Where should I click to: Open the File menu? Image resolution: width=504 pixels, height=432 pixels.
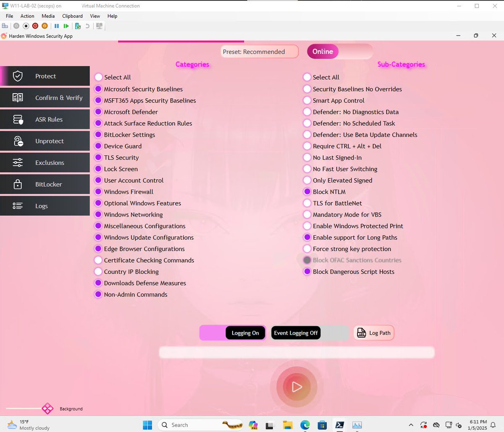click(x=9, y=16)
